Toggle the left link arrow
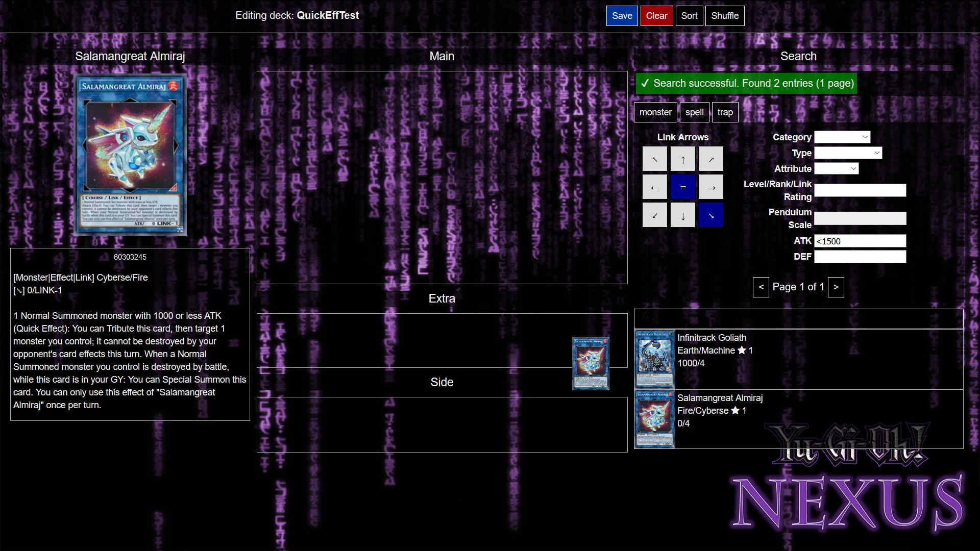Image resolution: width=980 pixels, height=551 pixels. [655, 187]
